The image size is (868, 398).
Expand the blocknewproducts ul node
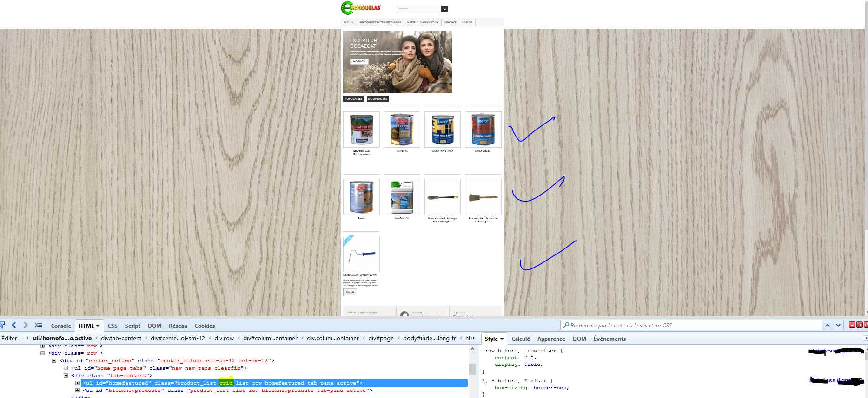[x=78, y=391]
